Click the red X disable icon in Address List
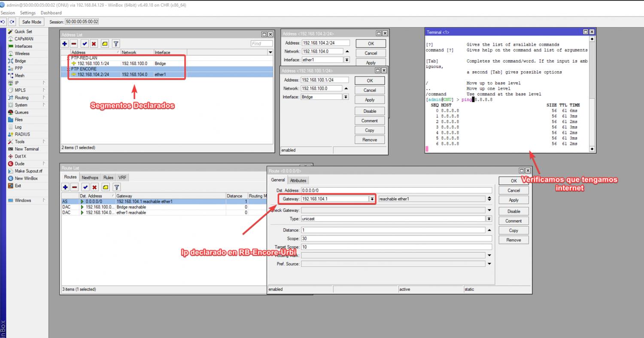The height and width of the screenshot is (338, 644). click(94, 44)
